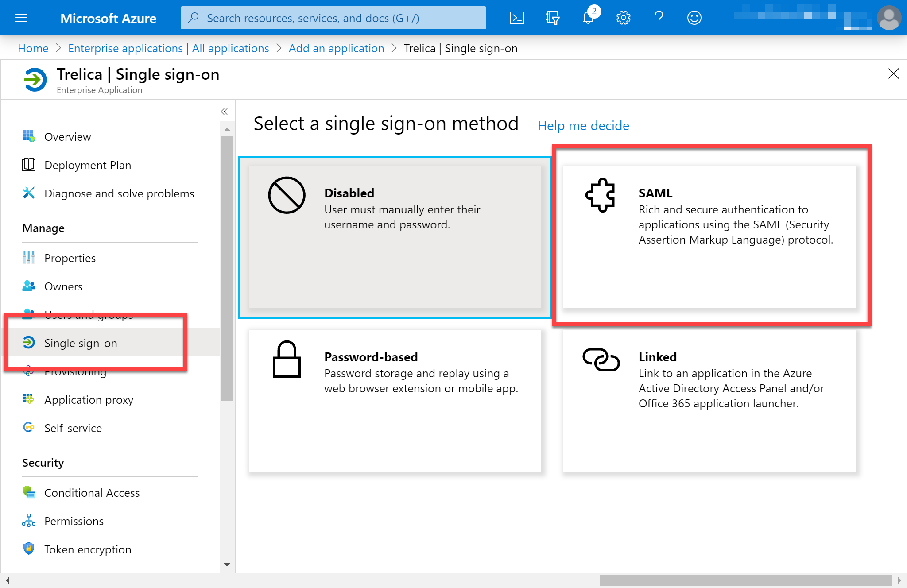Click the Conditional Access icon
Image resolution: width=907 pixels, height=588 pixels.
coord(29,492)
